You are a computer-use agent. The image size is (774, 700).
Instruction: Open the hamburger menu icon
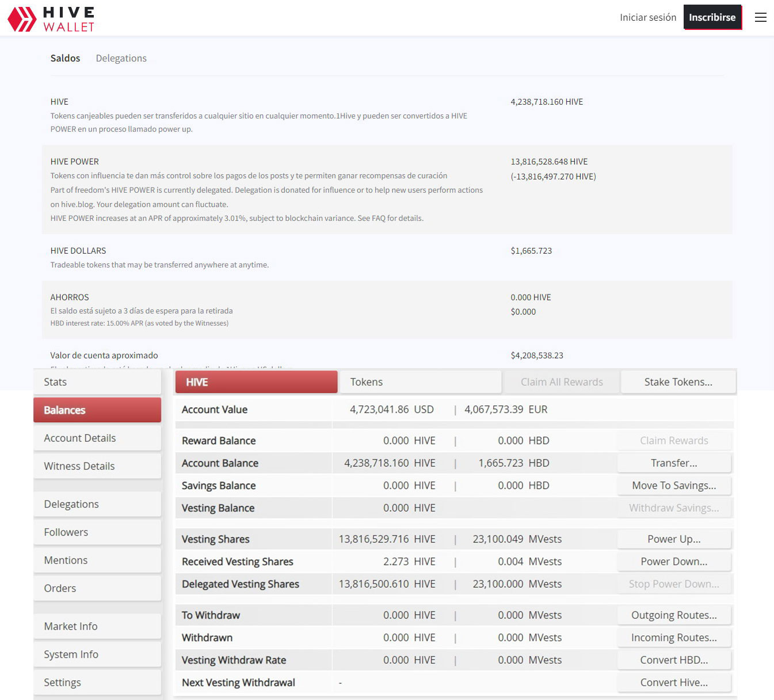760,17
